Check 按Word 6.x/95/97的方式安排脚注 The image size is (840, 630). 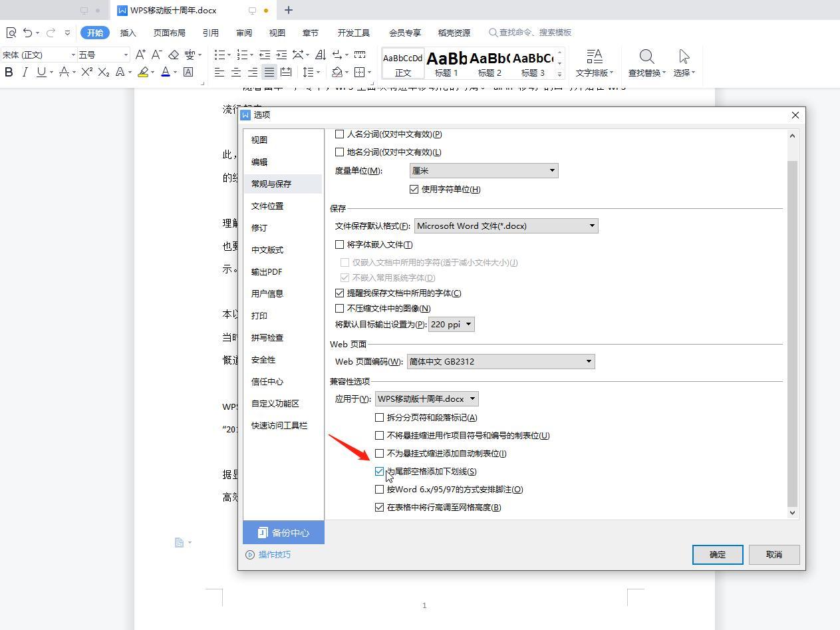[379, 489]
